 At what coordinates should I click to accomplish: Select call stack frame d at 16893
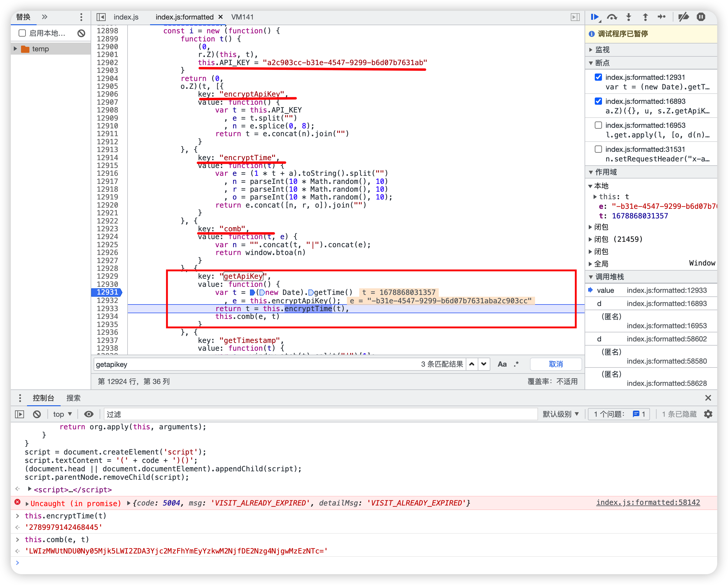click(651, 304)
